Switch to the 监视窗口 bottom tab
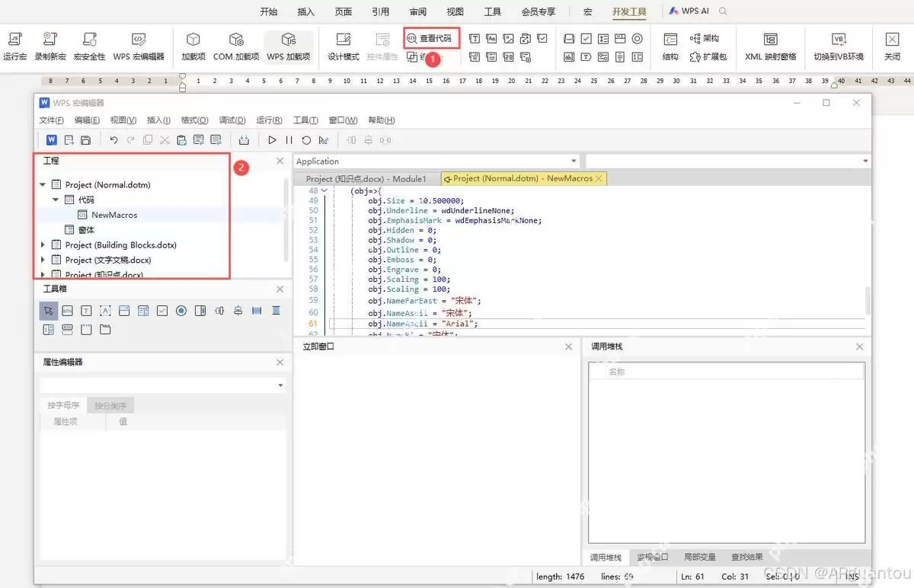Viewport: 914px width, 588px height. [x=653, y=558]
